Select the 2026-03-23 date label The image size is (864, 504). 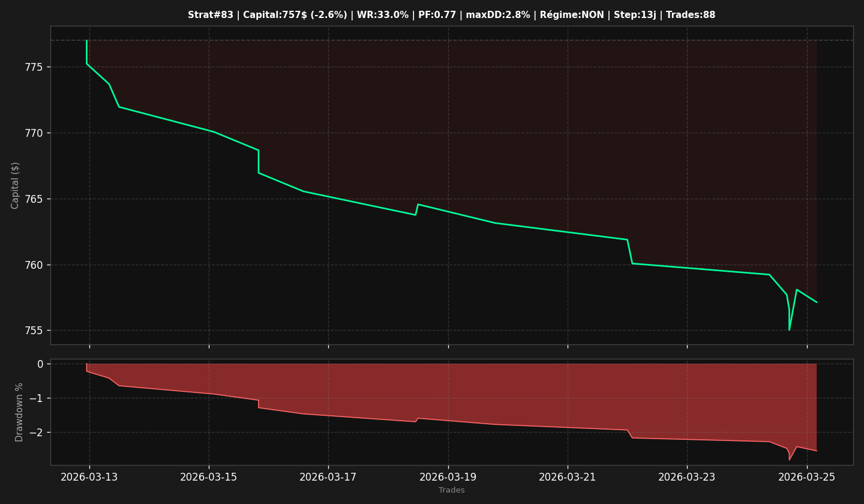pyautogui.click(x=687, y=477)
